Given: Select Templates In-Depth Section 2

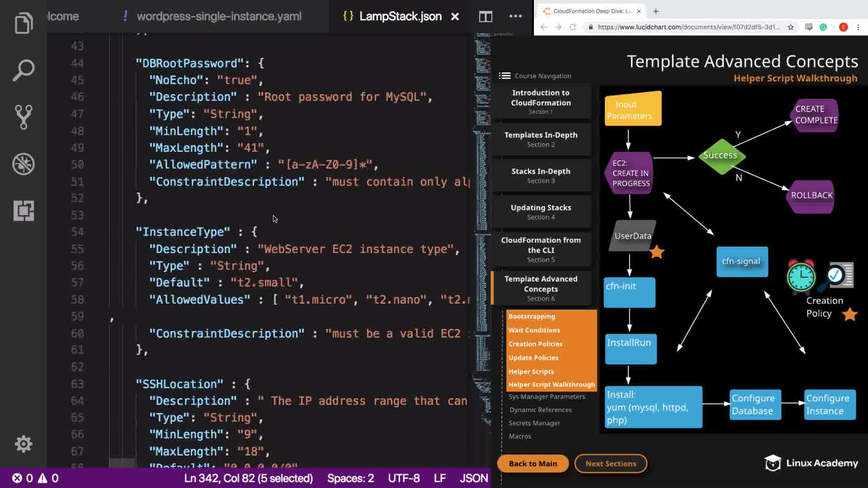Looking at the screenshot, I should pos(541,139).
